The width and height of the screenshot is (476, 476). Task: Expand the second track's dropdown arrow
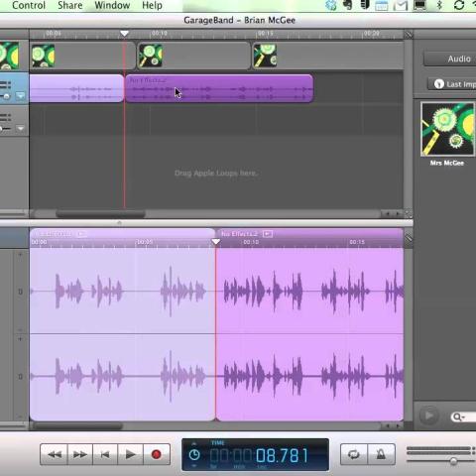(21, 128)
